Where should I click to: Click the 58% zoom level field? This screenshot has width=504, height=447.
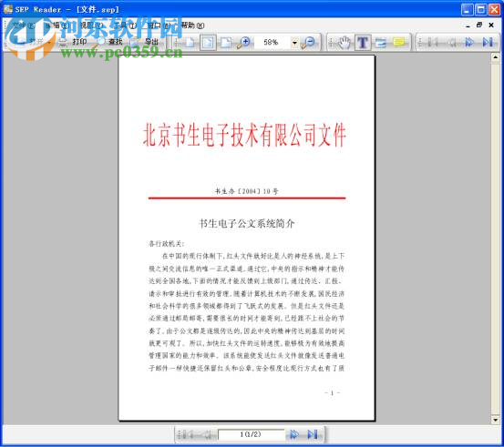coord(272,42)
